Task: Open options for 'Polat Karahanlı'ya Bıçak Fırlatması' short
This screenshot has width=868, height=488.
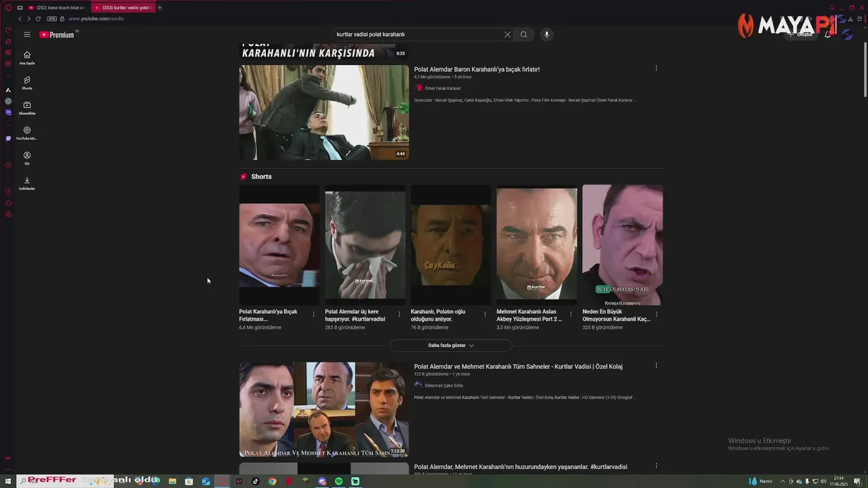Action: point(313,314)
